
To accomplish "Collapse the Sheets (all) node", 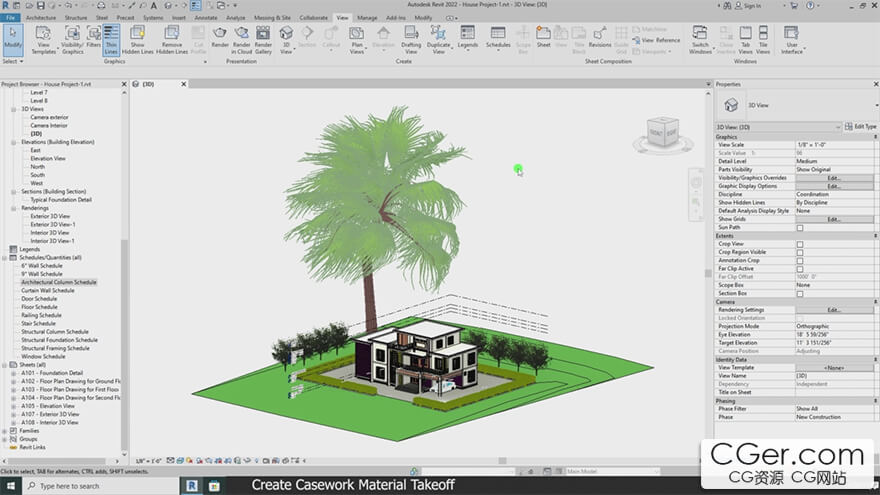I will [4, 365].
